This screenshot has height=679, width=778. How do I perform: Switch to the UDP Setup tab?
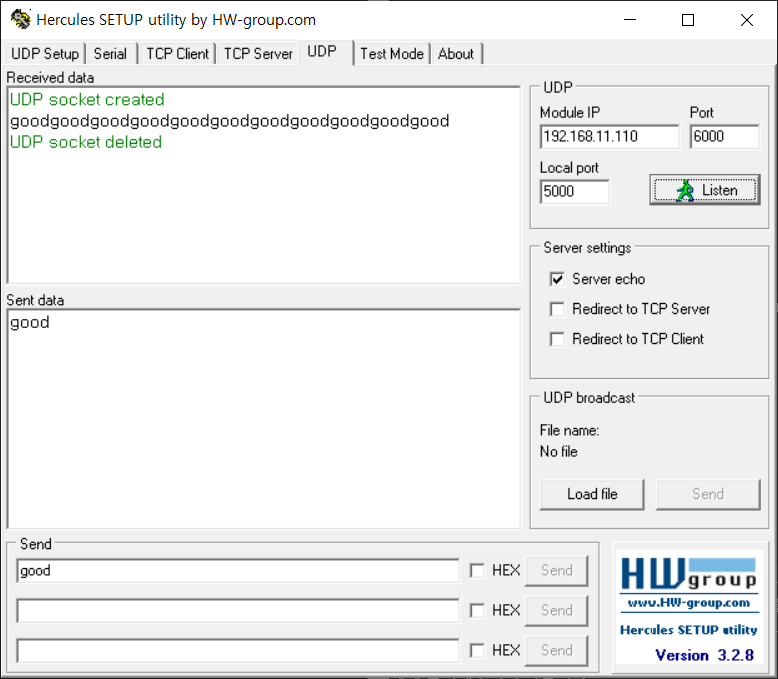coord(45,54)
